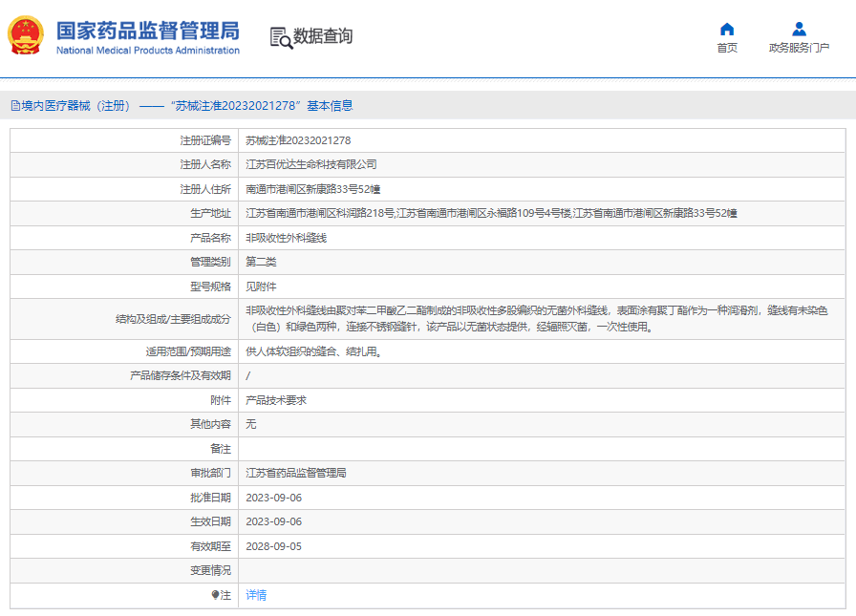This screenshot has height=616, width=856.
Task: Select the 变更情况 label
Action: 210,571
